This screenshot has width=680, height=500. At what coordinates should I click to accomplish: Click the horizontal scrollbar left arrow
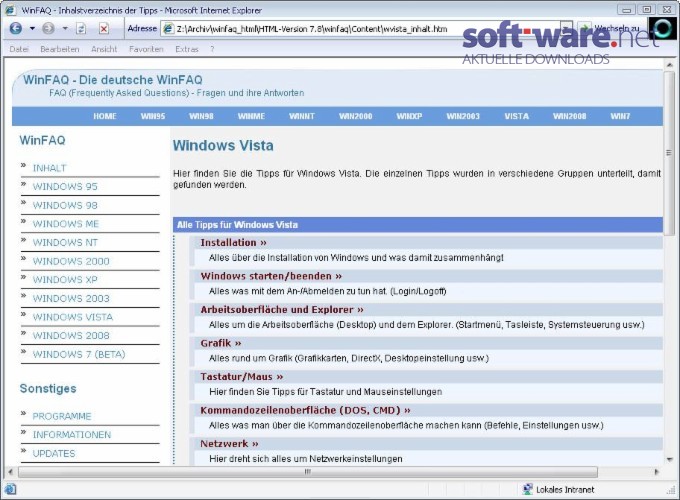click(x=10, y=472)
